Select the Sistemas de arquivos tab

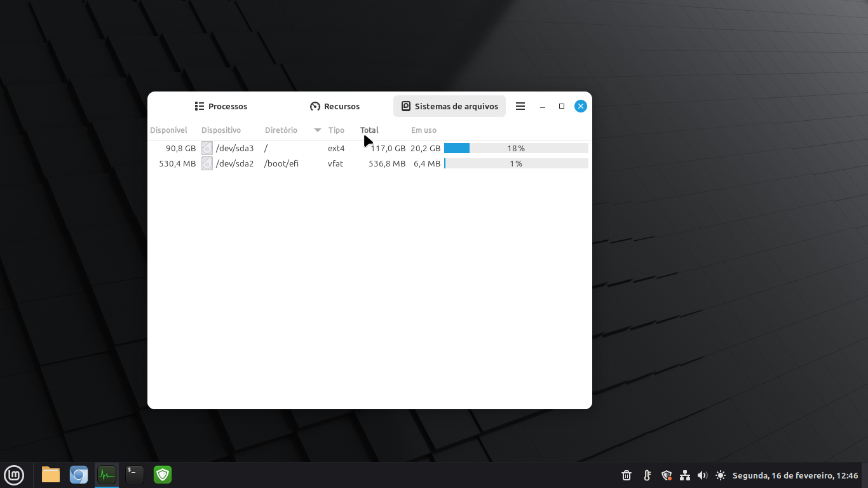(449, 106)
